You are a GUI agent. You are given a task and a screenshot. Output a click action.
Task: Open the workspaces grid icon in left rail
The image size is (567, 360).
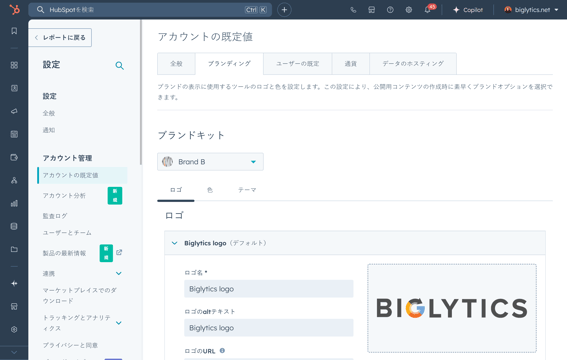(x=14, y=65)
